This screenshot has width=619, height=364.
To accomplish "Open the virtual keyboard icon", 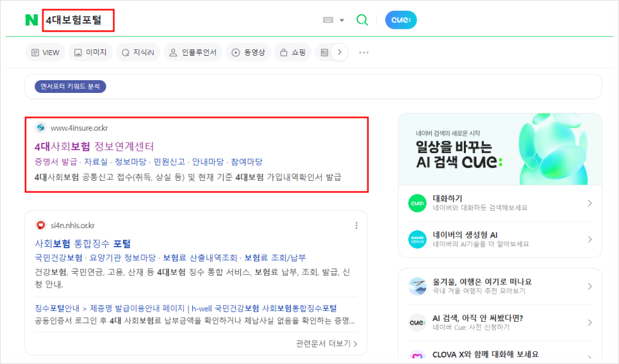I will point(328,20).
